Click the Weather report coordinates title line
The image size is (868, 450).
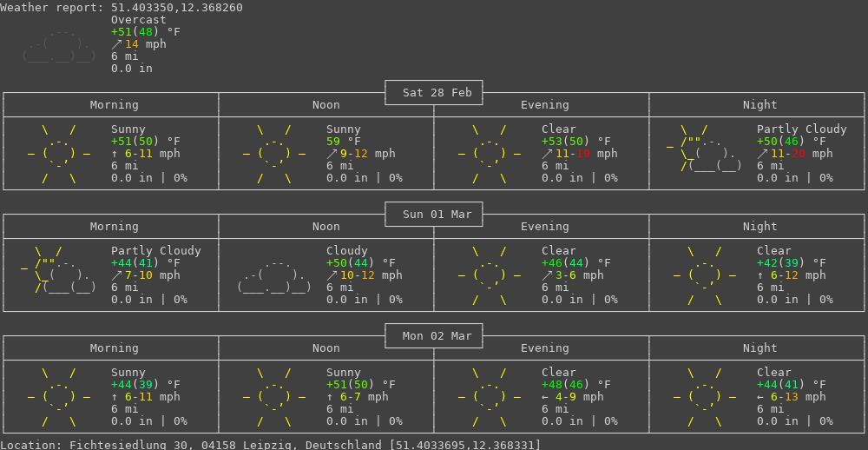click(122, 8)
